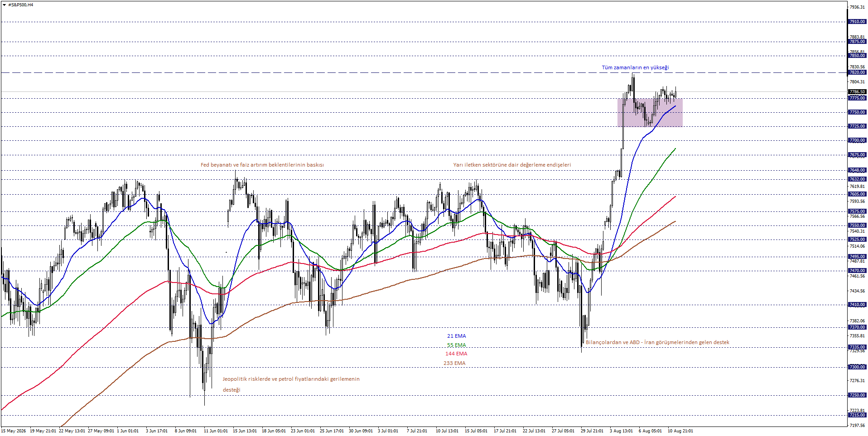Select the 'Yarı iletken sektörüne' annotation text
868x436 pixels.
pos(512,165)
